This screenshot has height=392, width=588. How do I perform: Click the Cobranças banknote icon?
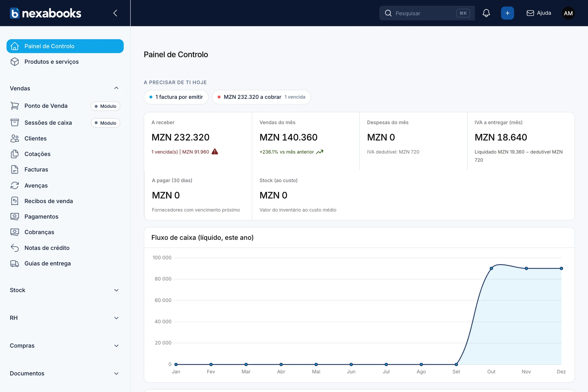click(x=15, y=232)
